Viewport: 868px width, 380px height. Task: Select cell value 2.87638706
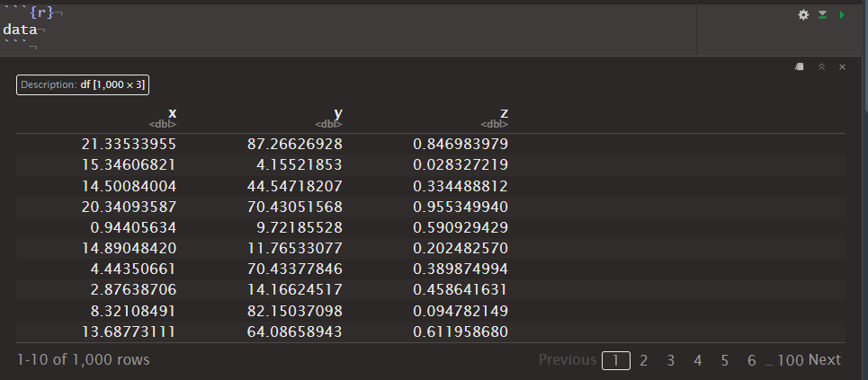coord(133,289)
